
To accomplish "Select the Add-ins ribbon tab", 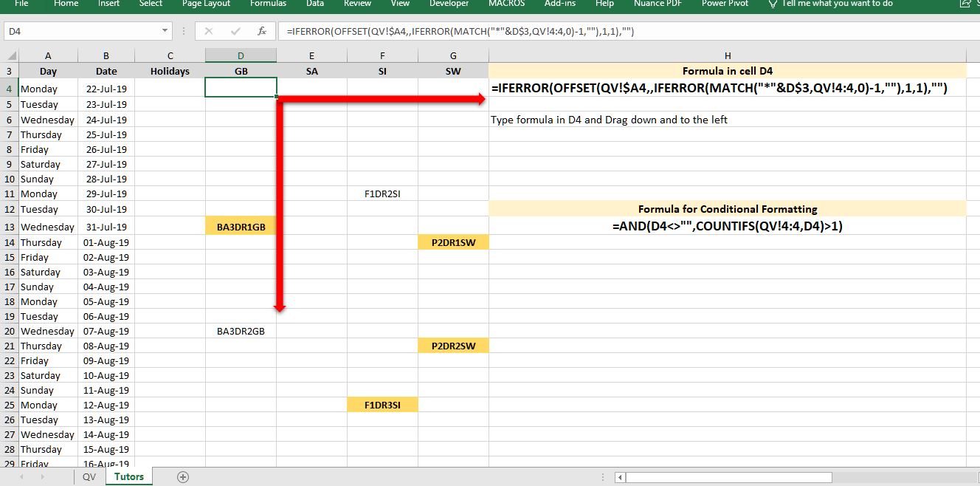I will coord(560,4).
